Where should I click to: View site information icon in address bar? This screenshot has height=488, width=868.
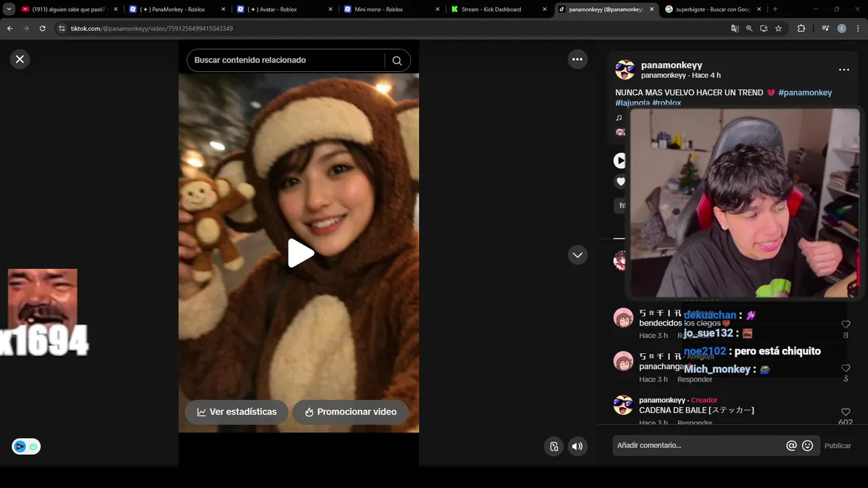click(x=62, y=28)
